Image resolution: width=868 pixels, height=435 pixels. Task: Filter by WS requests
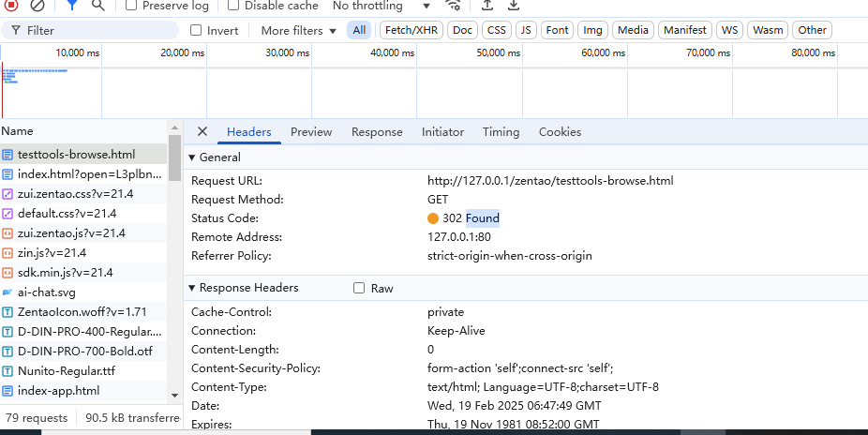tap(729, 30)
